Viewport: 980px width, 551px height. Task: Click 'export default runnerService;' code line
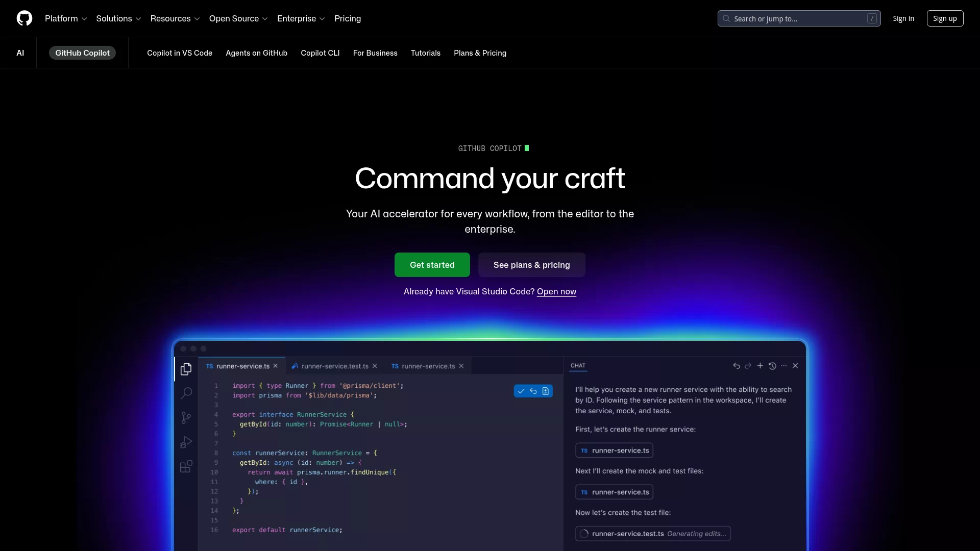287,530
